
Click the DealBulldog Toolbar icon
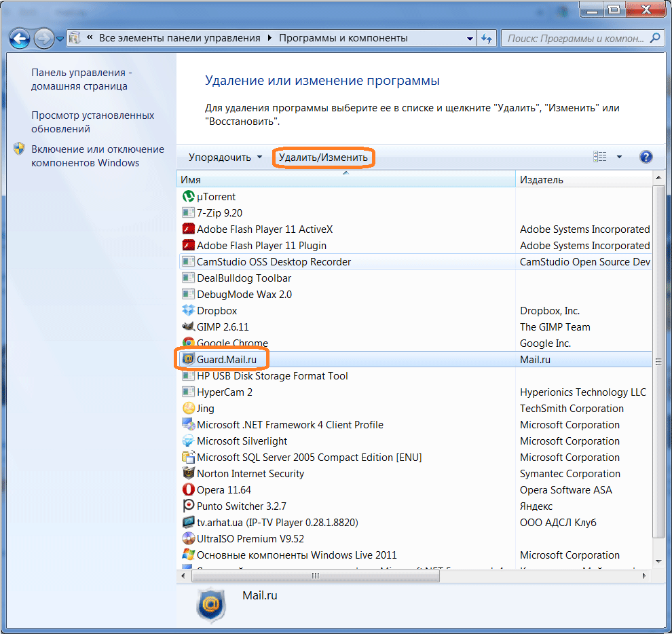point(188,278)
